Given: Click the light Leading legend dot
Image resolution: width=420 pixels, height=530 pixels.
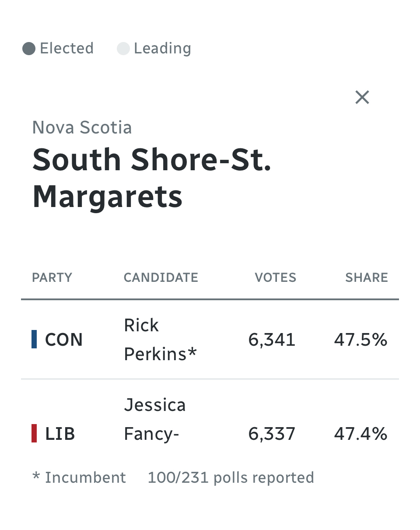Looking at the screenshot, I should click(x=123, y=49).
